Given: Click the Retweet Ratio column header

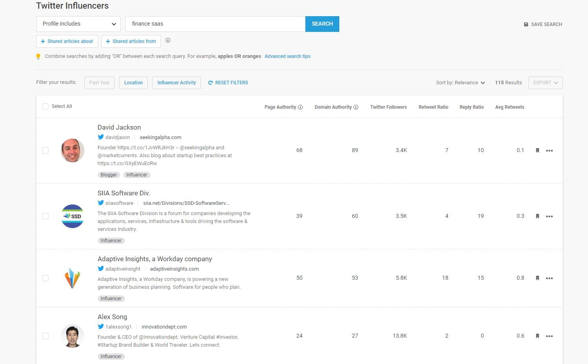Looking at the screenshot, I should [x=433, y=107].
